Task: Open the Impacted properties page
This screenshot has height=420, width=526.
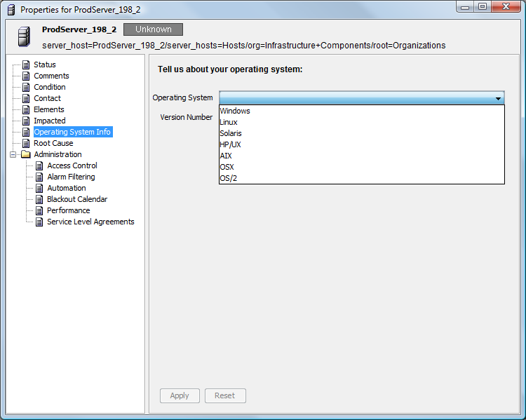Action: click(50, 121)
